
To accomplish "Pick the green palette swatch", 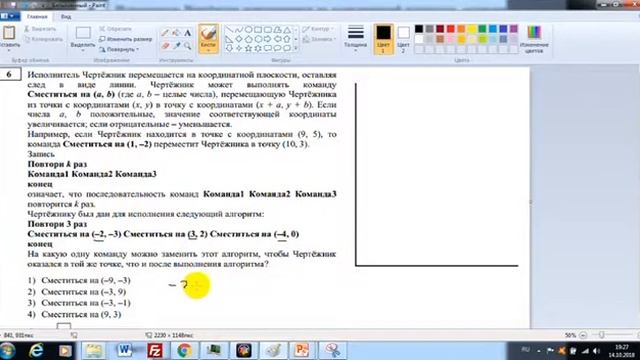I will coord(482,29).
